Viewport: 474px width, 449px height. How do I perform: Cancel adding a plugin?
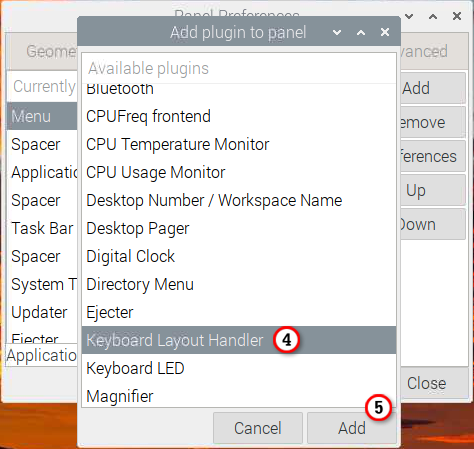pyautogui.click(x=258, y=428)
